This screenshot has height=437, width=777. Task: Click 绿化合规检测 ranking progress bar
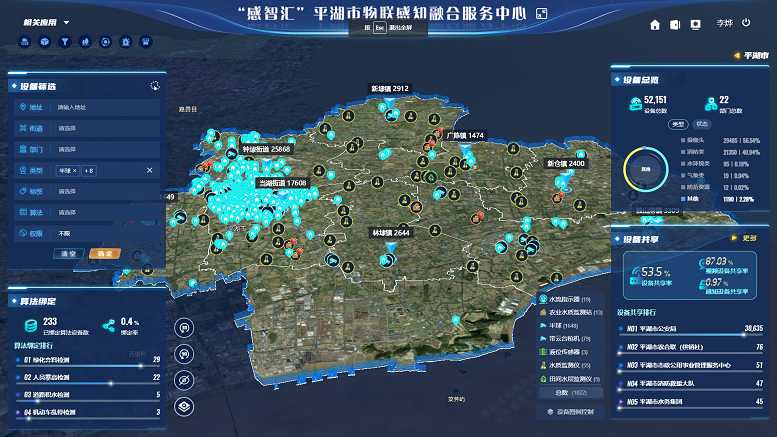tap(85, 367)
